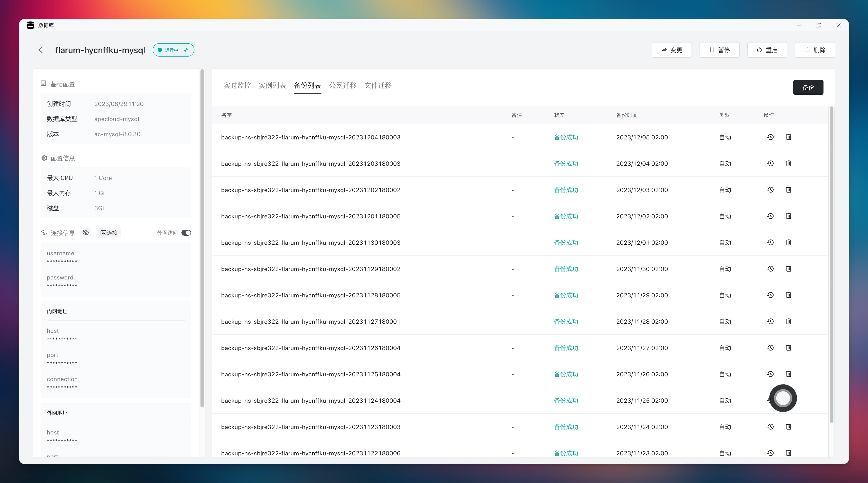Click the 自动 type of backup 20231130180003
Viewport: 868px width, 483px height.
[x=725, y=243]
